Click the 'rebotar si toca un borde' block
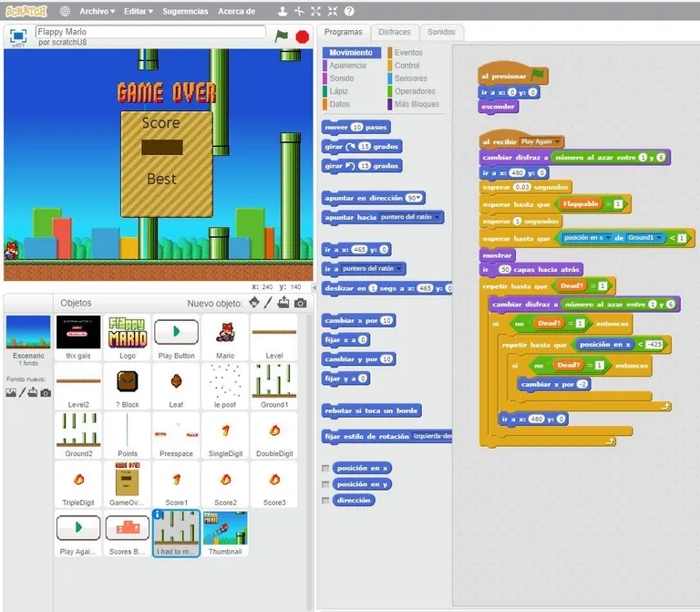Viewport: 700px width, 612px height. (371, 410)
